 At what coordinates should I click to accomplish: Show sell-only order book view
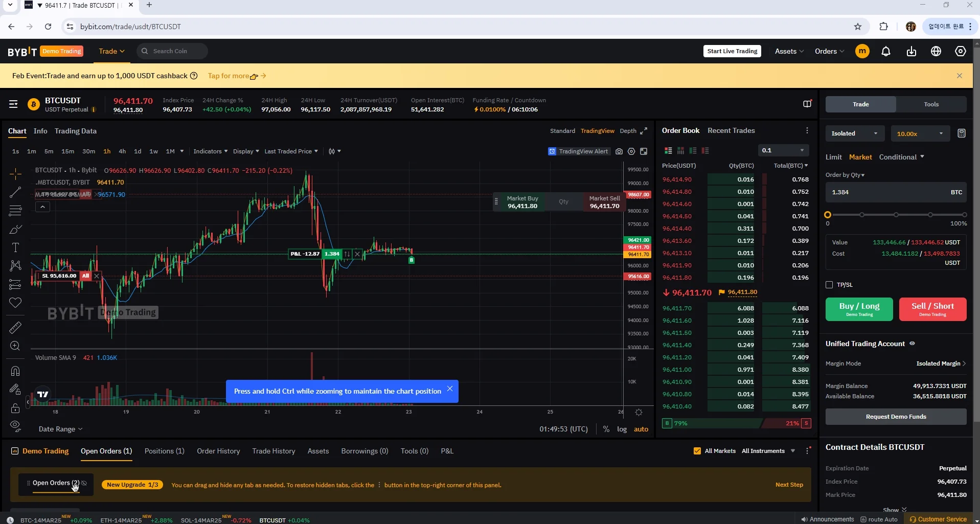[x=705, y=150]
